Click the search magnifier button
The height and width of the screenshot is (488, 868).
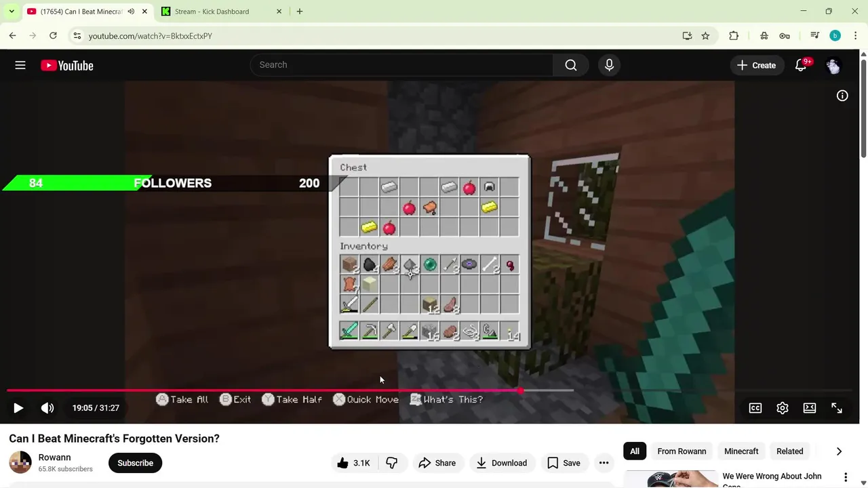(571, 65)
